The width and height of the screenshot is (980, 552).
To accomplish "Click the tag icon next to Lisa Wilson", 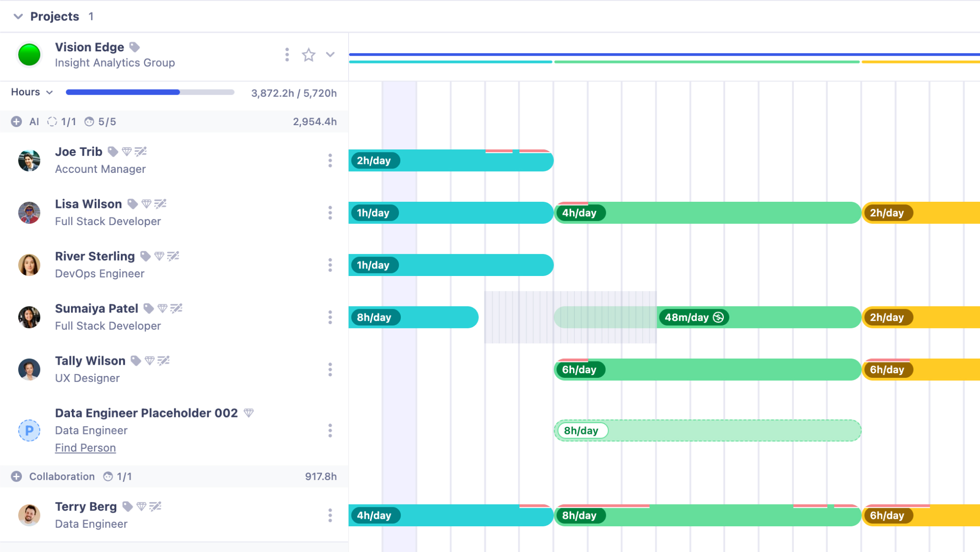I will point(133,204).
